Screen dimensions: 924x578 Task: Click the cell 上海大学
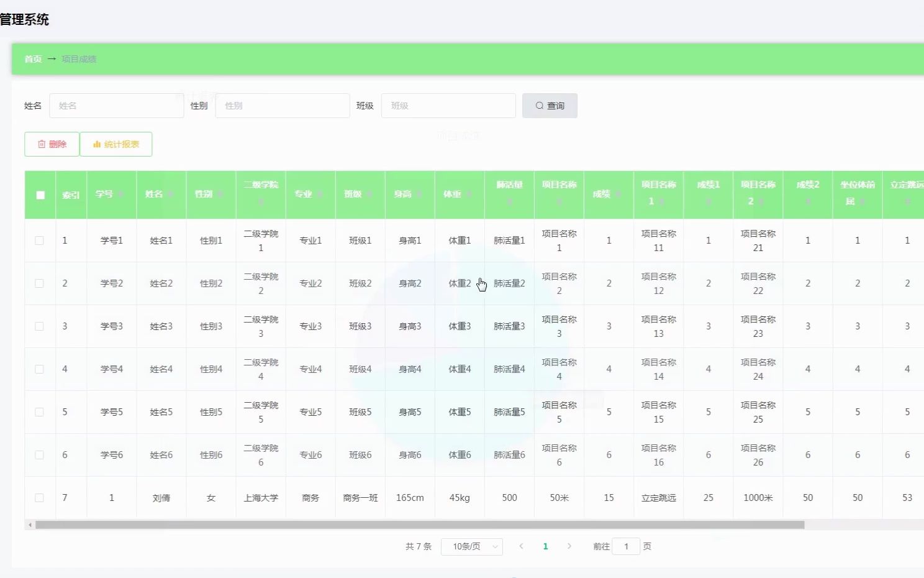(x=261, y=498)
